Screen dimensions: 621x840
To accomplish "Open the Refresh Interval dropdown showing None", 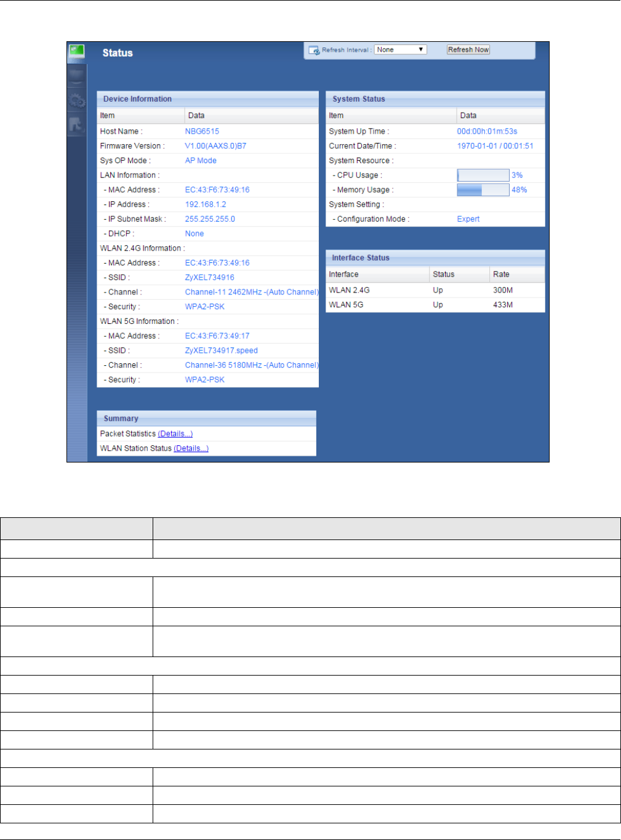I will (401, 50).
